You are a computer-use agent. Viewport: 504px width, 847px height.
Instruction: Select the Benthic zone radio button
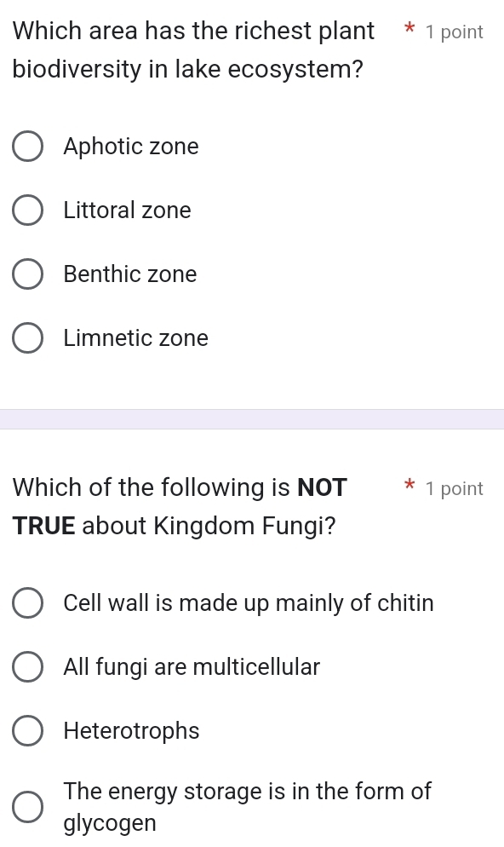click(27, 274)
